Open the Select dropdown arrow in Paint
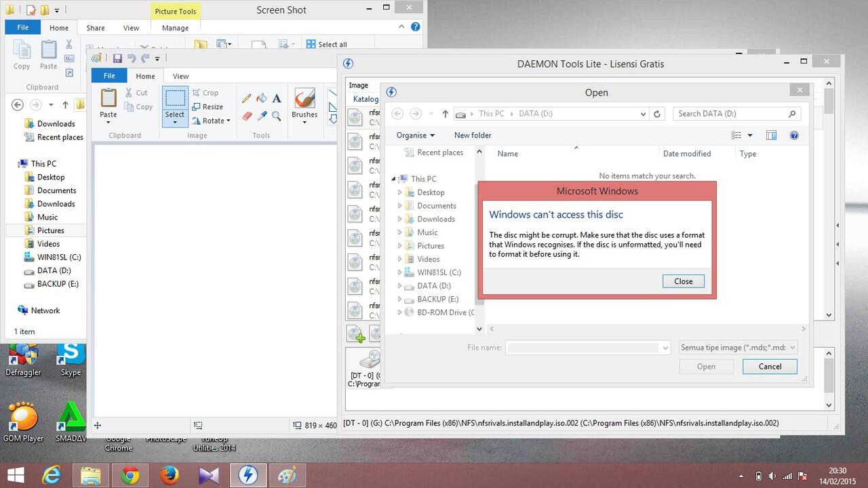Viewport: 868px width, 488px height. point(175,122)
